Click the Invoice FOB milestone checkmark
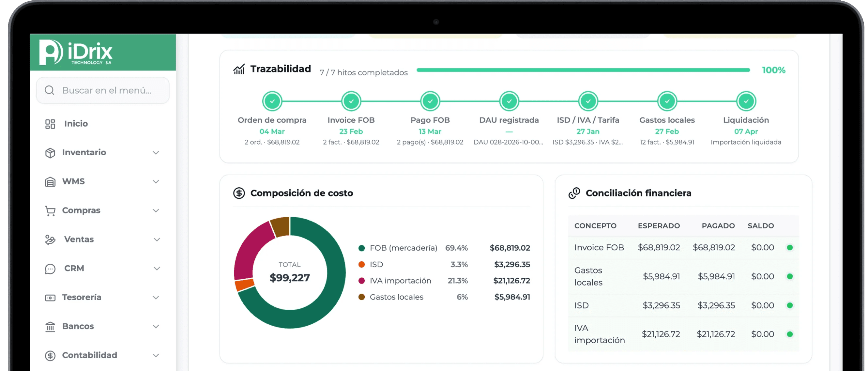Screen dimensions: 868x371 [x=351, y=101]
